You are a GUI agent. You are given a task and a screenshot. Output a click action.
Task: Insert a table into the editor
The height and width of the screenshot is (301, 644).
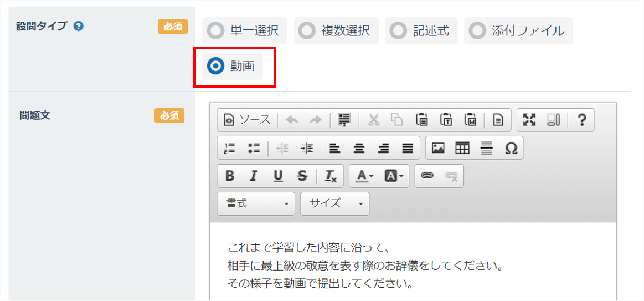tap(462, 148)
